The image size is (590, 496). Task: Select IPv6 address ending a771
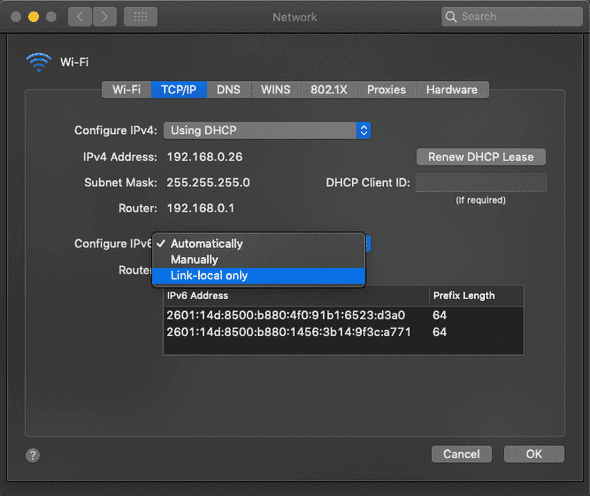click(x=344, y=332)
